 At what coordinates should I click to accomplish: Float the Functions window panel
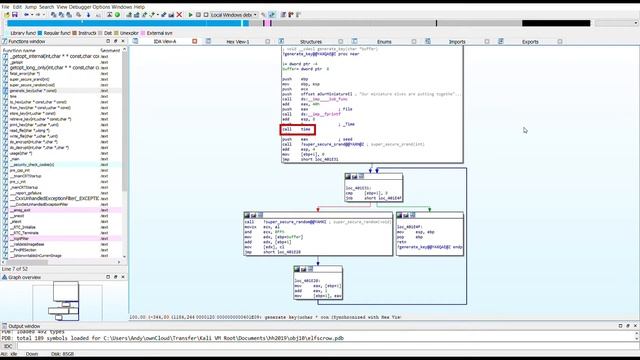(116, 41)
